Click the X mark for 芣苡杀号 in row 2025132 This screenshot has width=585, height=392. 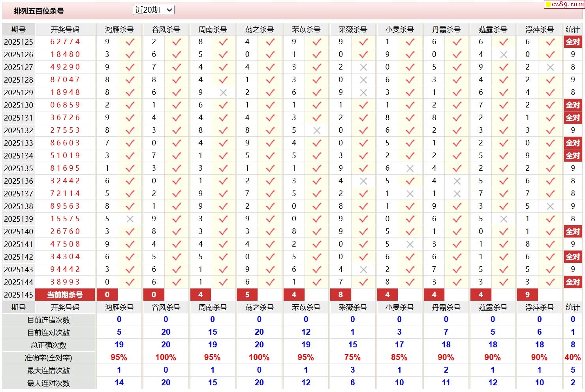tap(317, 130)
